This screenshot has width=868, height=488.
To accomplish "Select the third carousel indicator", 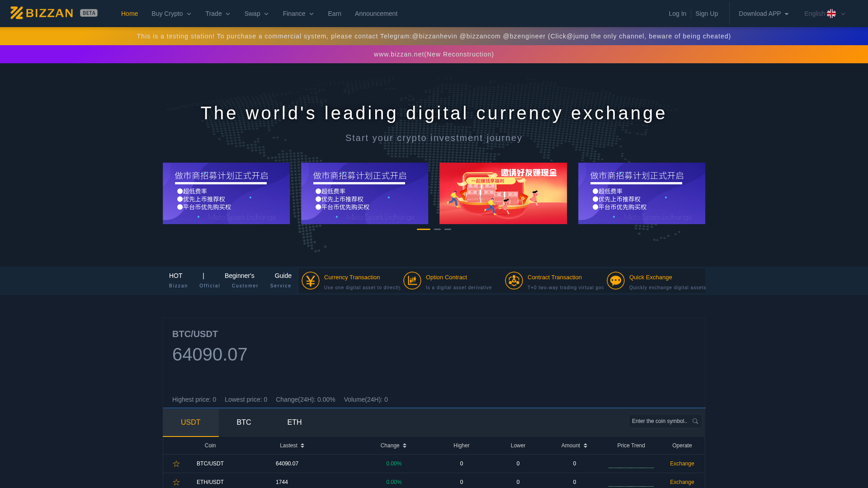I will pyautogui.click(x=448, y=230).
